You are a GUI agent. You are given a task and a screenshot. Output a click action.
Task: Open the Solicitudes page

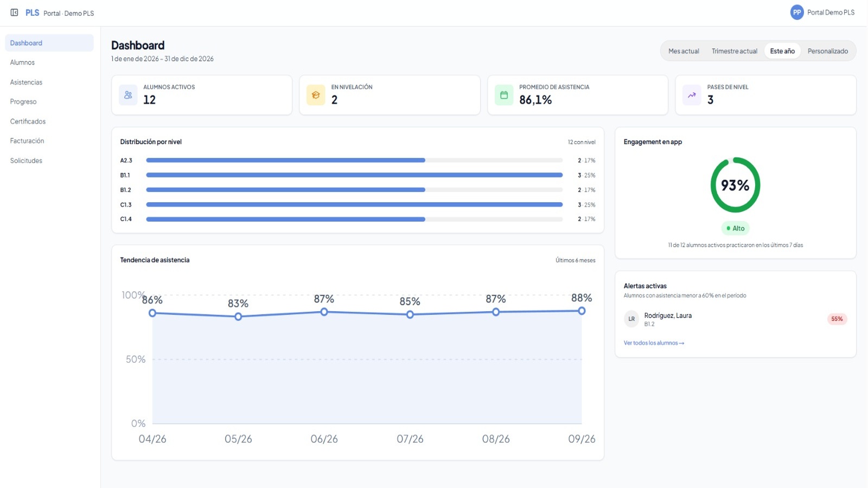tap(49, 160)
